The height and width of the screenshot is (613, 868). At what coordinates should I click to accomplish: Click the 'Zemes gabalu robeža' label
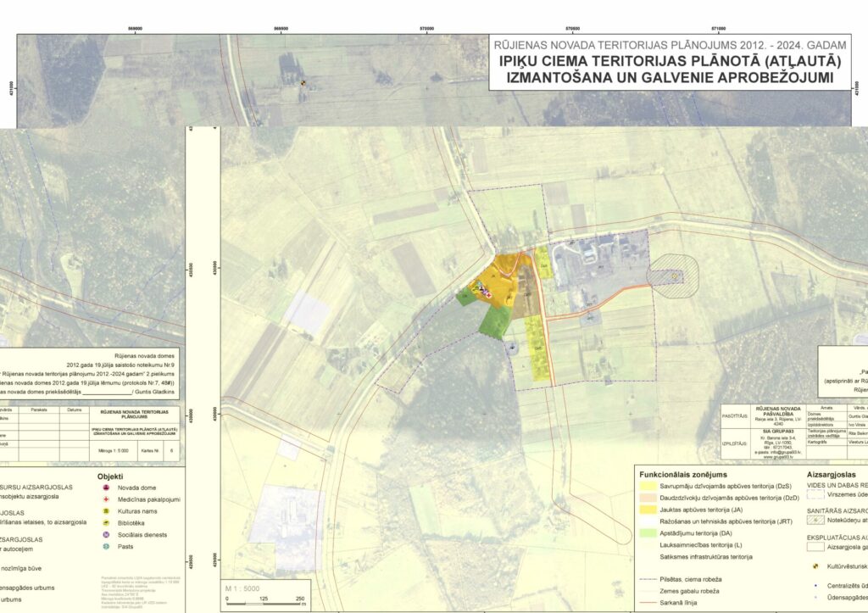point(689,591)
